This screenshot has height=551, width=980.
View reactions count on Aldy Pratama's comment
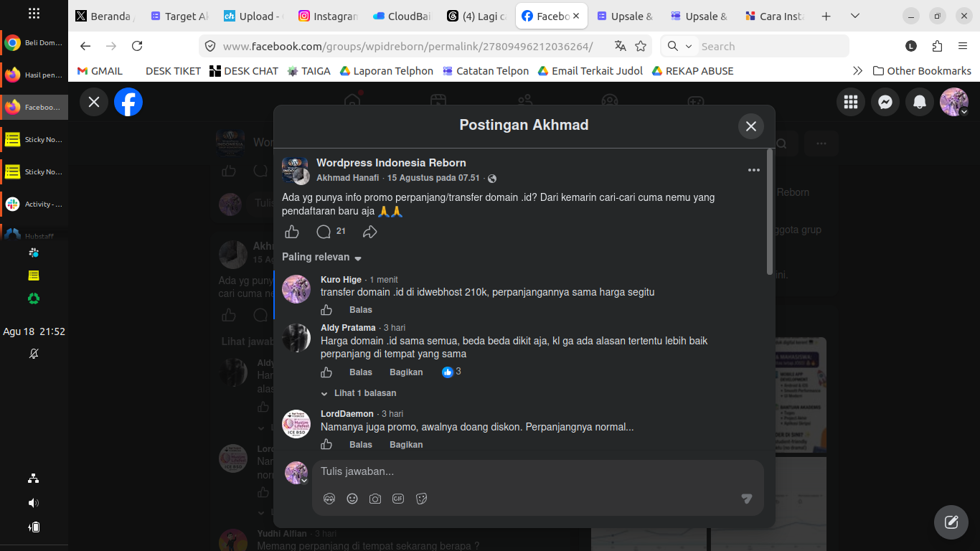click(451, 372)
